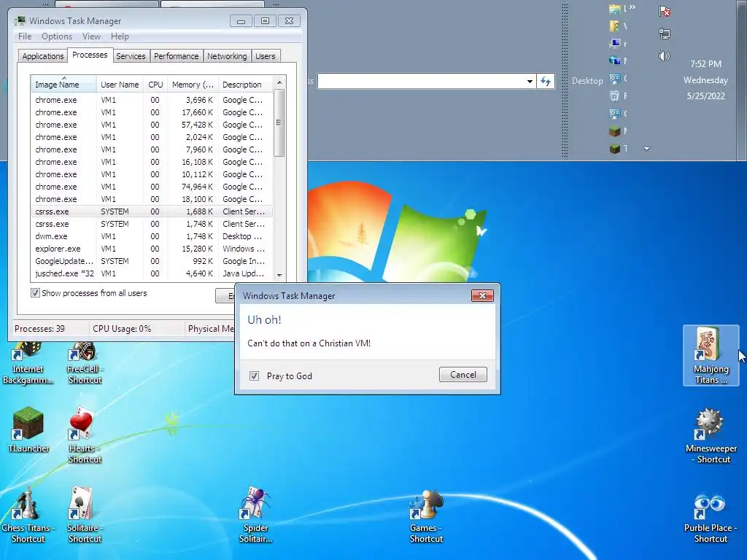Open the Chess Titans shortcut icon

tap(28, 516)
